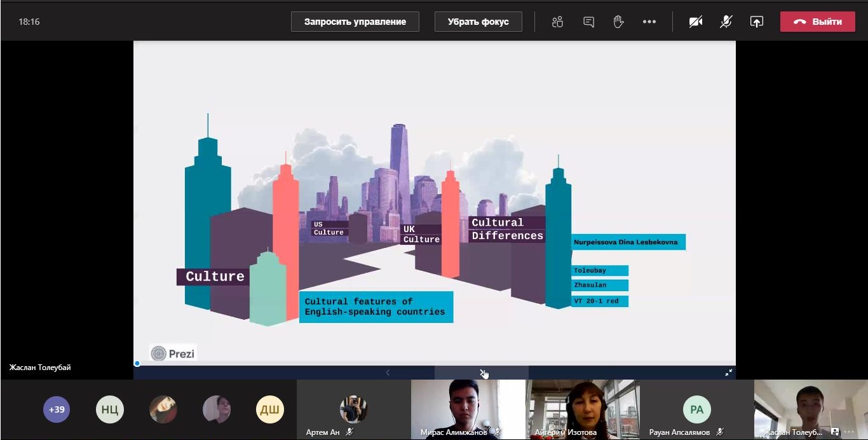Click Убрать фокус button
Screen dimensions: 868x440
[478, 22]
